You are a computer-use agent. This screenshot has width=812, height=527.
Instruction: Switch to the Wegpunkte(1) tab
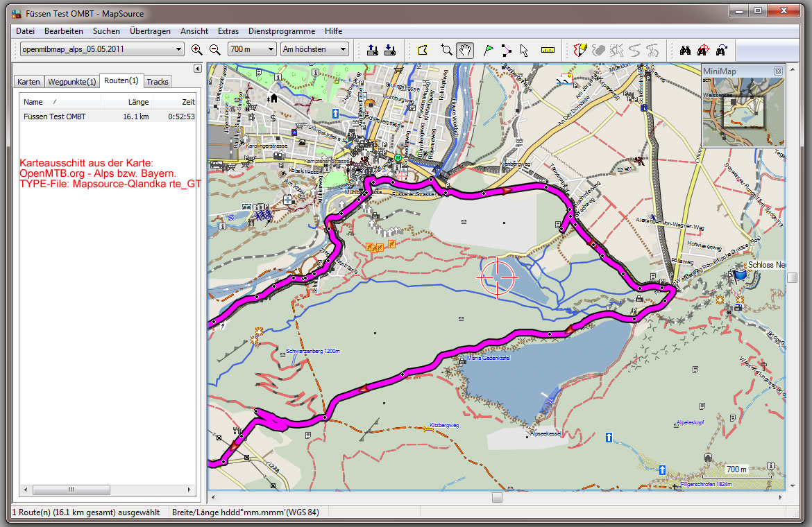coord(71,82)
